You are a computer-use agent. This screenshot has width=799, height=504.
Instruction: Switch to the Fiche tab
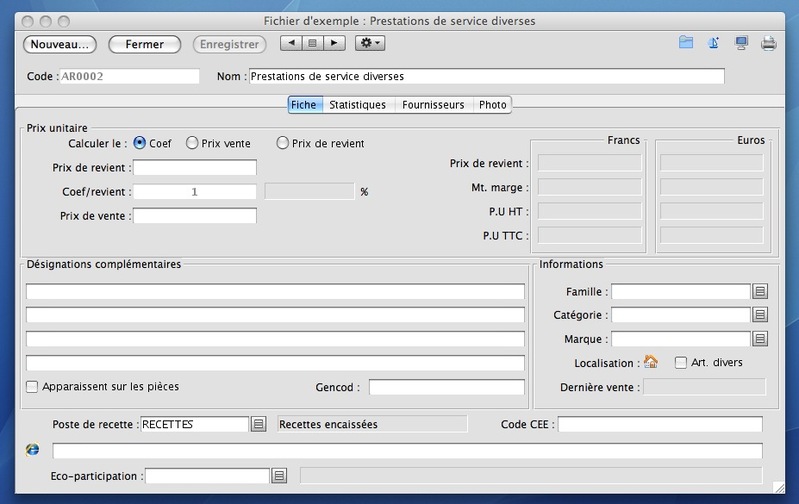click(304, 105)
